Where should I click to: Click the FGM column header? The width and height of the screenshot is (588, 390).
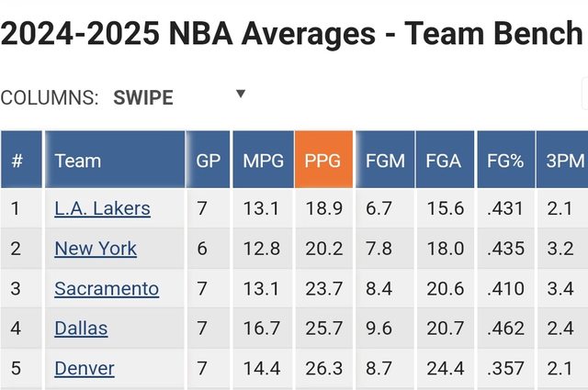click(385, 161)
